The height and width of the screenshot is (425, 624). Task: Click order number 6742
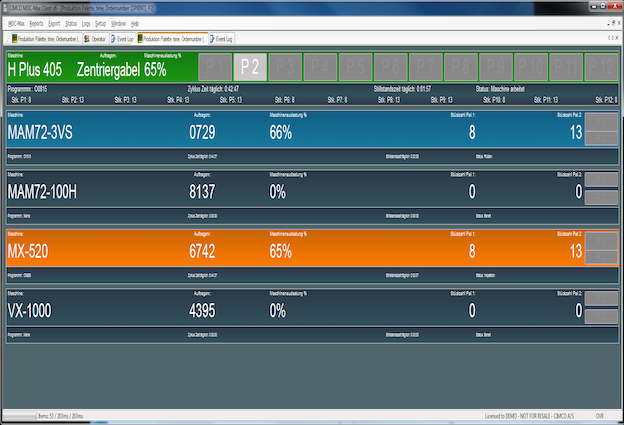(x=202, y=251)
